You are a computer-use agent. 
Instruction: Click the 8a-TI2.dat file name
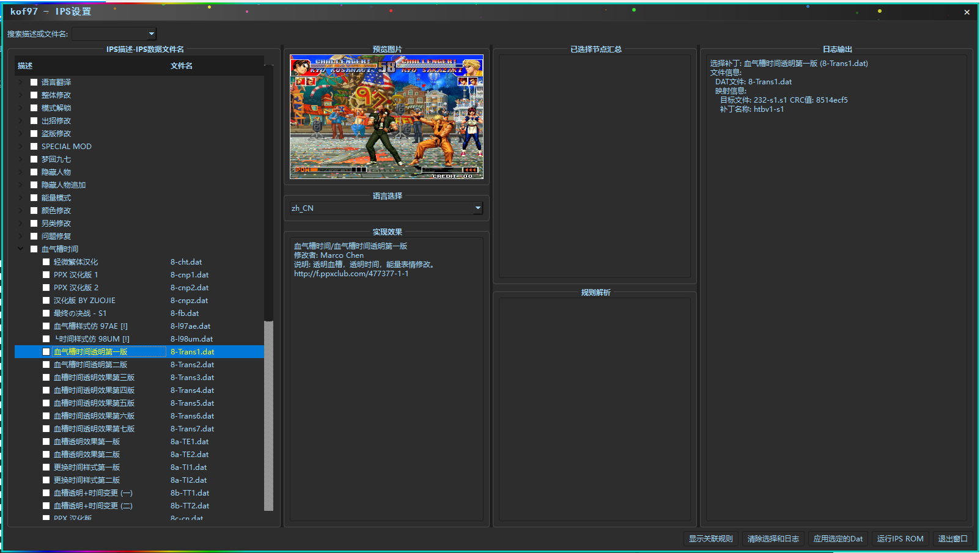[x=188, y=480]
